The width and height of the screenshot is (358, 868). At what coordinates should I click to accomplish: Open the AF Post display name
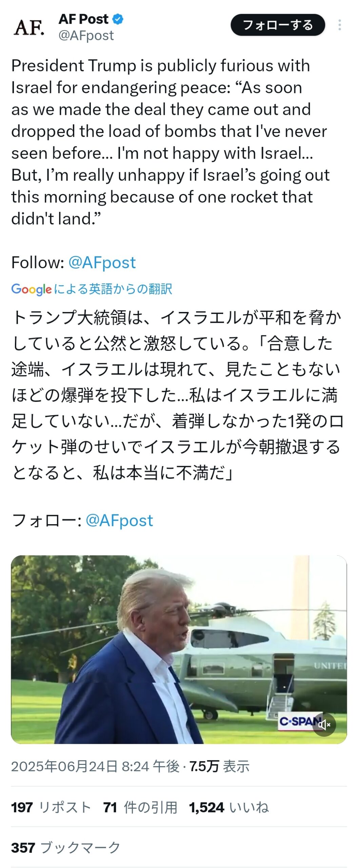point(83,19)
